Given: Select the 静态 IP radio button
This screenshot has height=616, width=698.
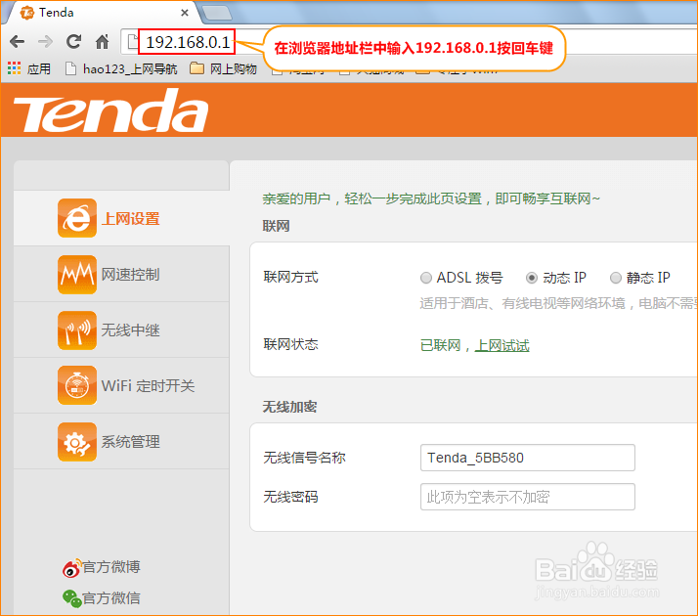Looking at the screenshot, I should pyautogui.click(x=615, y=278).
